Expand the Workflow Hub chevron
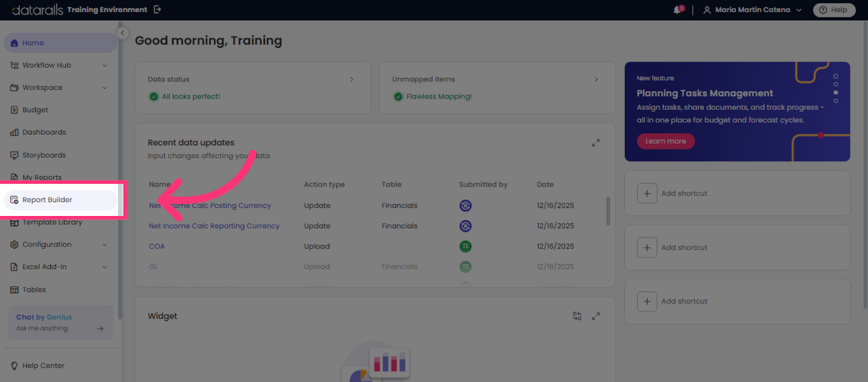This screenshot has height=382, width=868. coord(105,66)
